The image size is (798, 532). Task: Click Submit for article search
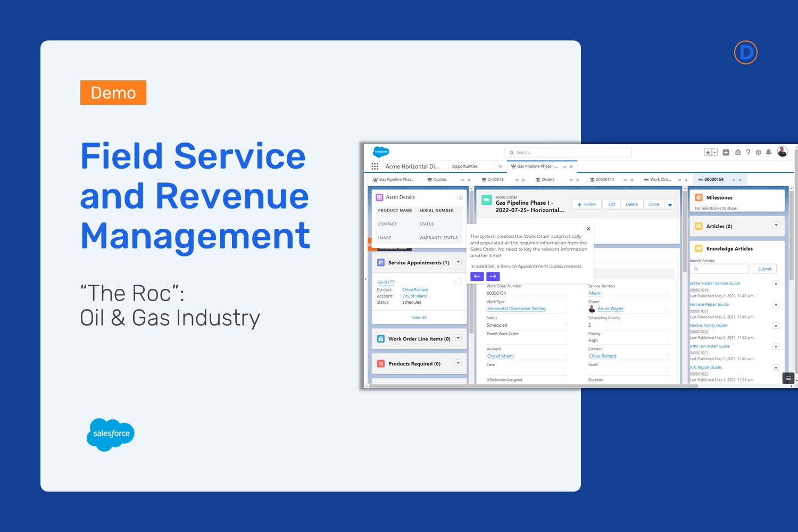point(764,269)
